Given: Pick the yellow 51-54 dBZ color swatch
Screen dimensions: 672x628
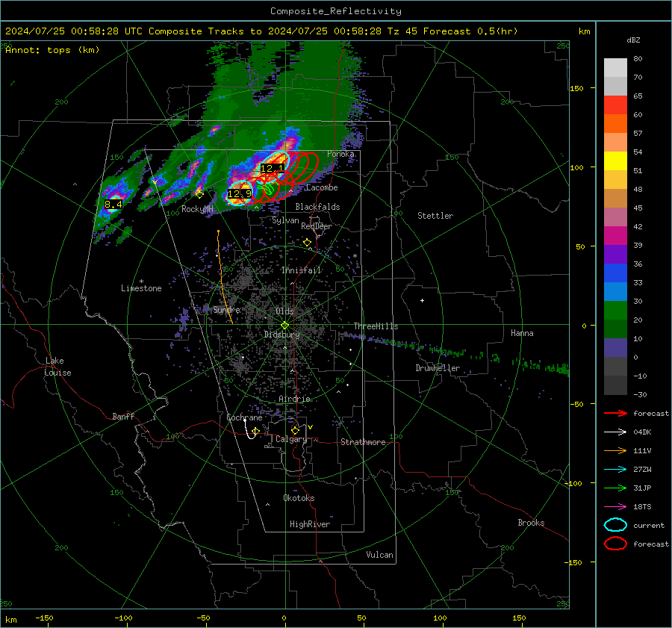Looking at the screenshot, I should point(615,161).
